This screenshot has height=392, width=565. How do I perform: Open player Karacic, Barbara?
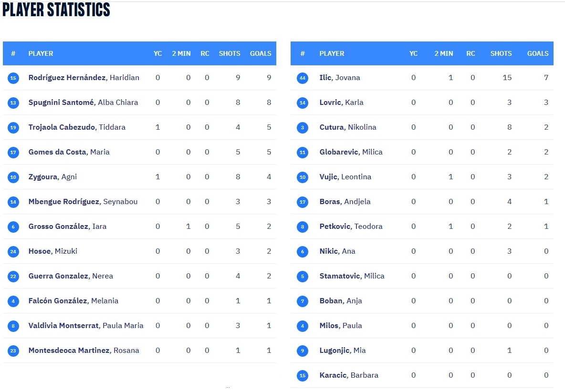point(349,375)
